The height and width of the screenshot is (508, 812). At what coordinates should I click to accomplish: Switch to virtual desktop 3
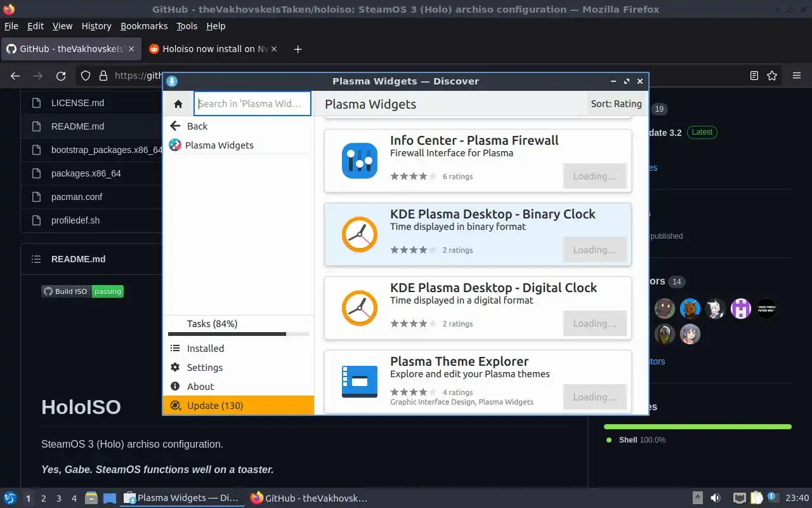(x=59, y=498)
